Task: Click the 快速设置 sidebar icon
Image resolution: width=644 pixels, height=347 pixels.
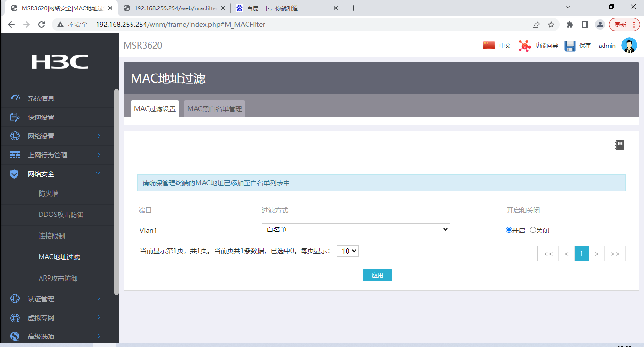Action: [15, 117]
